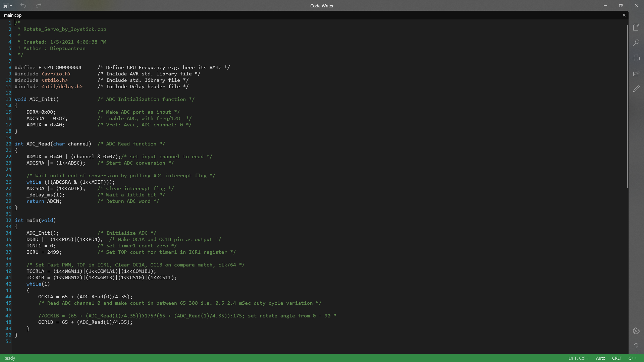Open the Help question mark icon
This screenshot has width=644, height=362.
click(636, 346)
